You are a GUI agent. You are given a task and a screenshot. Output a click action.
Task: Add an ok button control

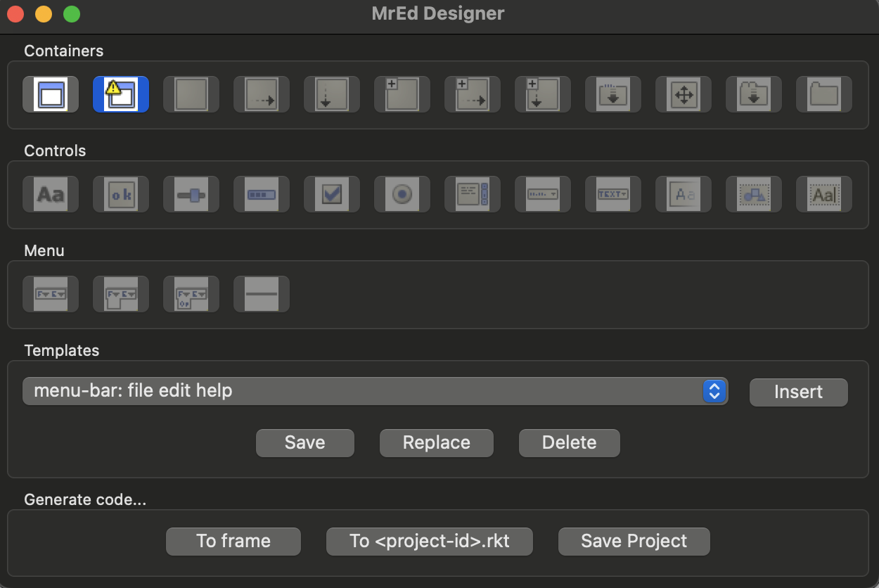coord(121,194)
